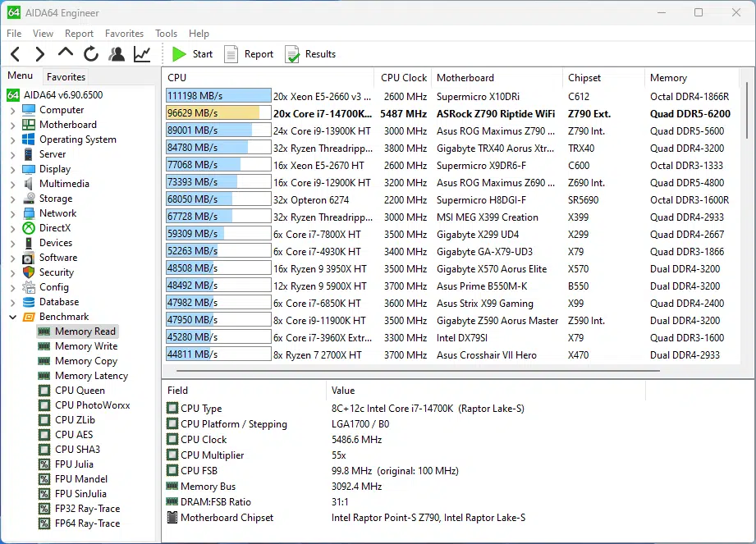Open the user profile icon in toolbar

tap(117, 54)
